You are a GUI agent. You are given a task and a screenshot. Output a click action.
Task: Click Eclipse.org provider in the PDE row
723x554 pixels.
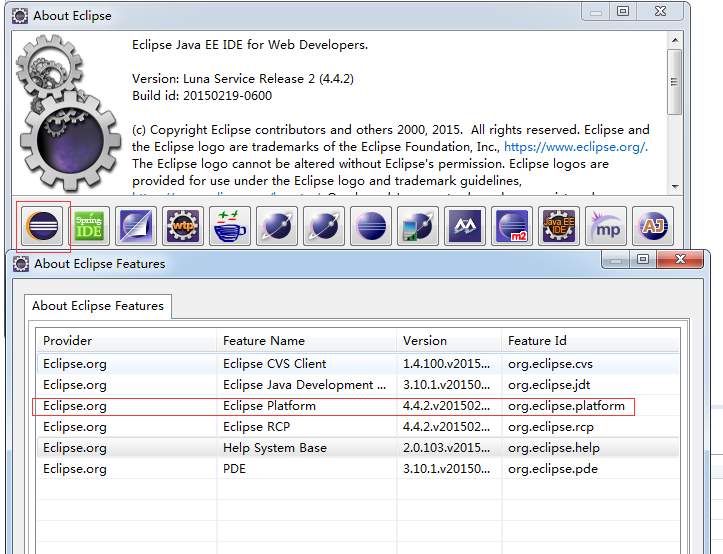click(75, 469)
